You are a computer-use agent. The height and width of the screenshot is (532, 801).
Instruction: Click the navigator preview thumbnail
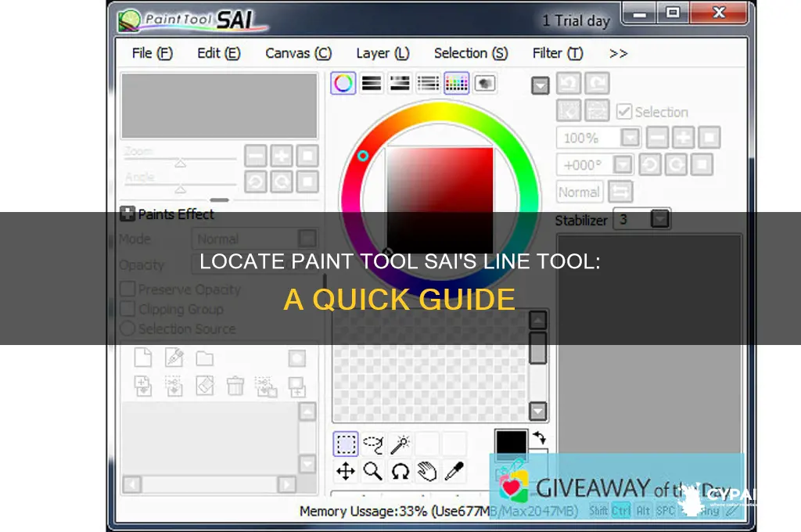pyautogui.click(x=219, y=106)
